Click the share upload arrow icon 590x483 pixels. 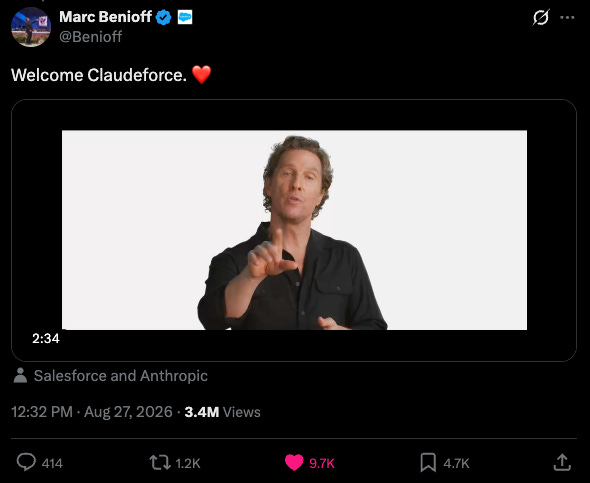(x=562, y=462)
